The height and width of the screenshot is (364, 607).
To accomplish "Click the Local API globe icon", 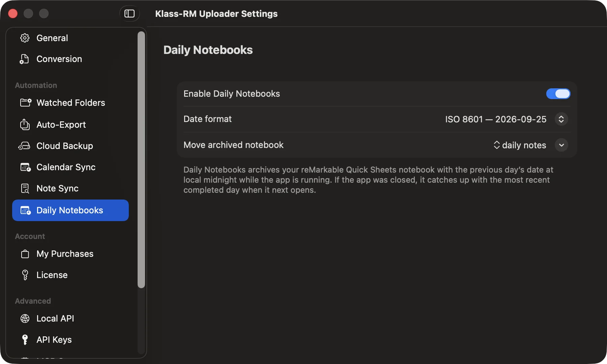I will tap(25, 318).
